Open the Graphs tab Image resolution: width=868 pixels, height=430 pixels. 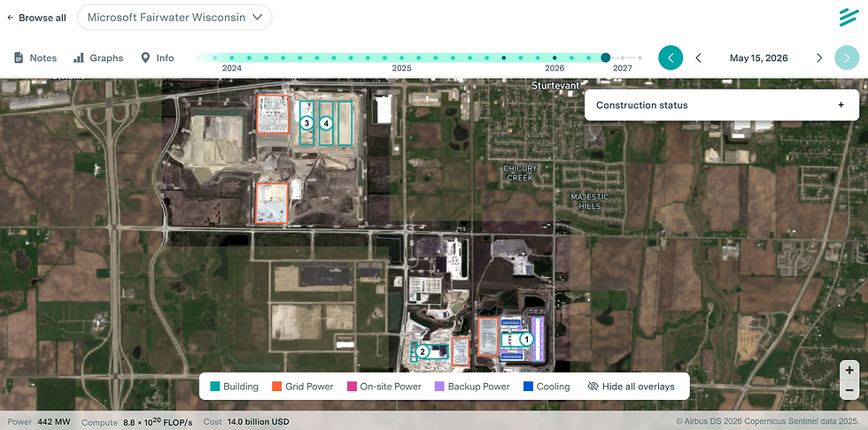98,58
